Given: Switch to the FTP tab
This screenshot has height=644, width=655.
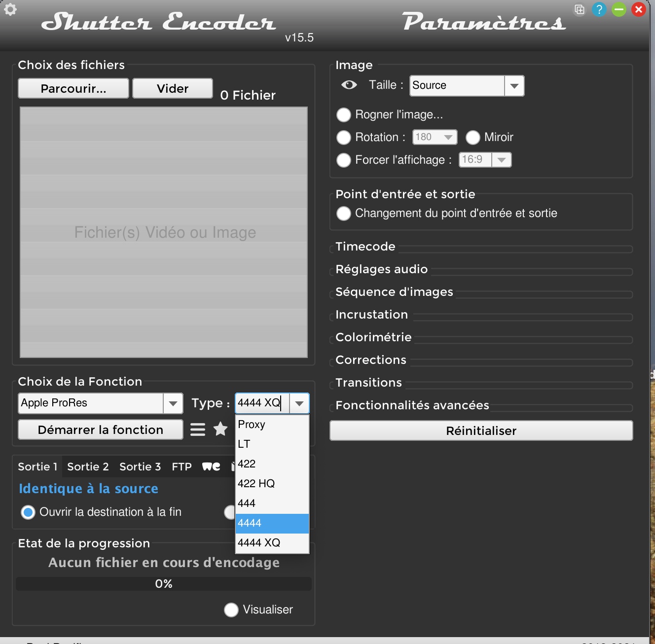Looking at the screenshot, I should pyautogui.click(x=182, y=467).
